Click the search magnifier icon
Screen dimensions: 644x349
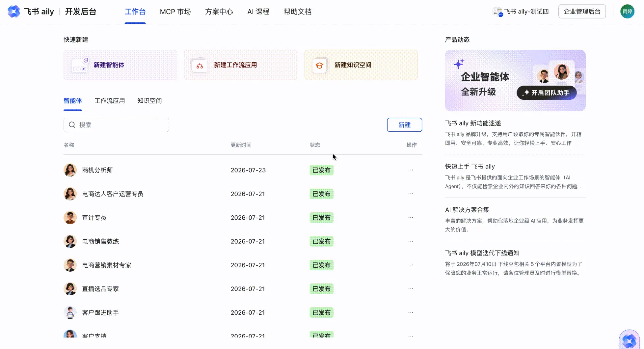click(x=72, y=125)
